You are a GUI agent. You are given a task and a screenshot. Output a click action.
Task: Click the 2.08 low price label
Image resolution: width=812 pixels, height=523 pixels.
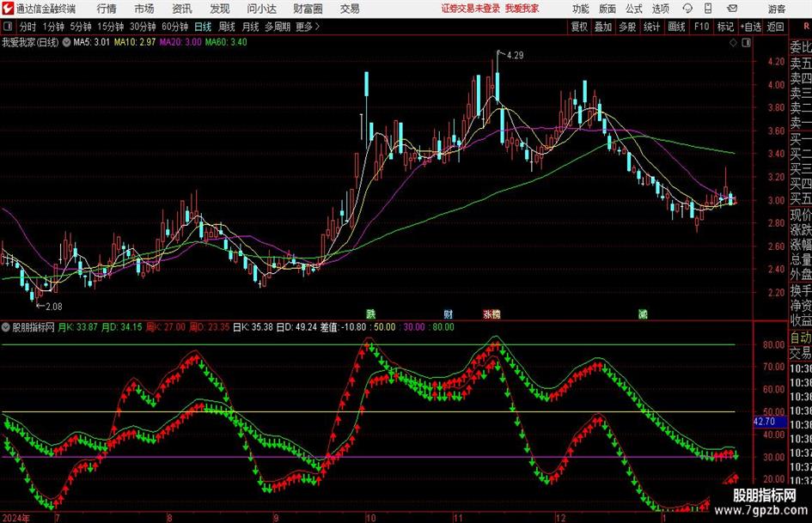54,307
